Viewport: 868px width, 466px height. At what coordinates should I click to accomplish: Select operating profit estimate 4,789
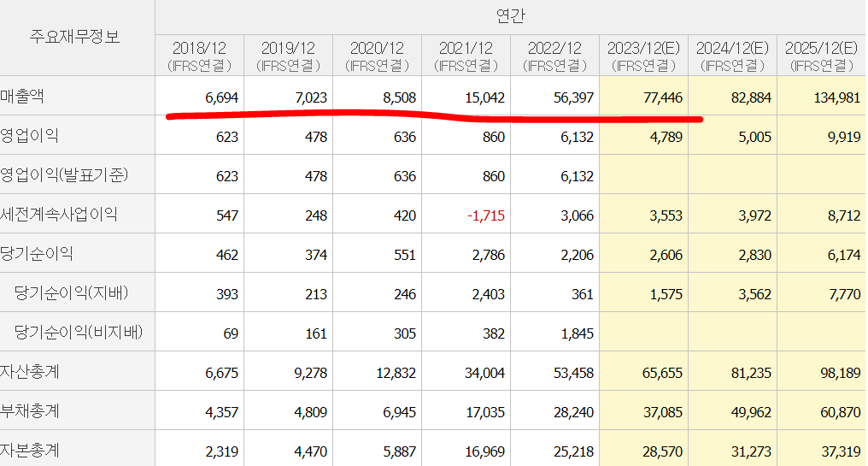tap(666, 137)
